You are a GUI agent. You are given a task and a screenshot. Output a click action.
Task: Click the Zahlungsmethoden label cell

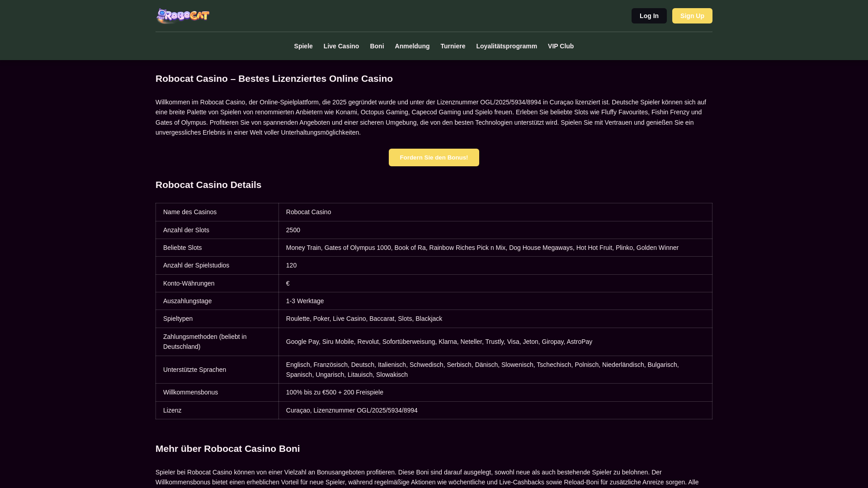coord(217,342)
